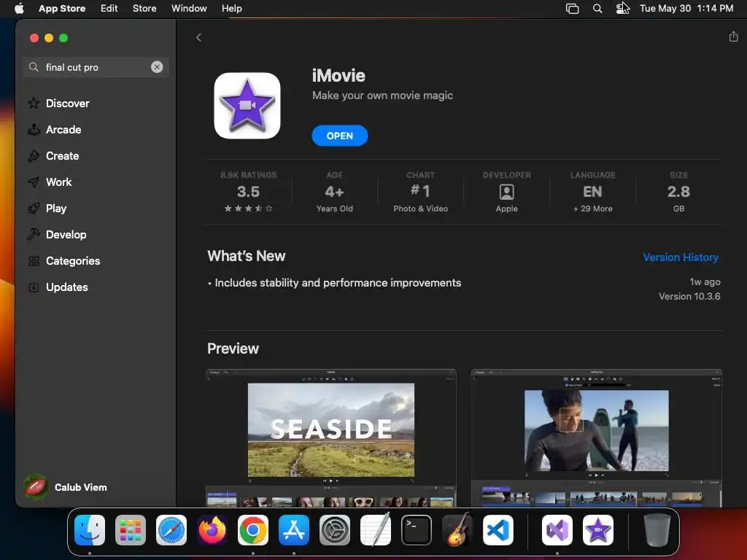The height and width of the screenshot is (560, 747).
Task: Open Firefox from the Dock
Action: 212,530
